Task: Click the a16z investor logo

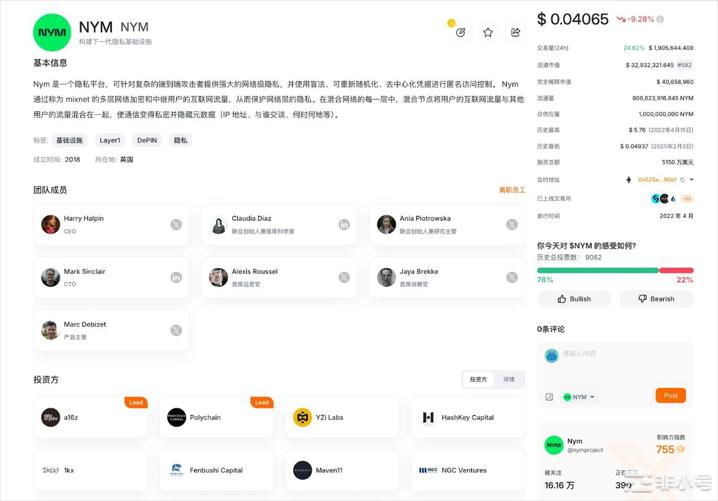Action: 50,417
